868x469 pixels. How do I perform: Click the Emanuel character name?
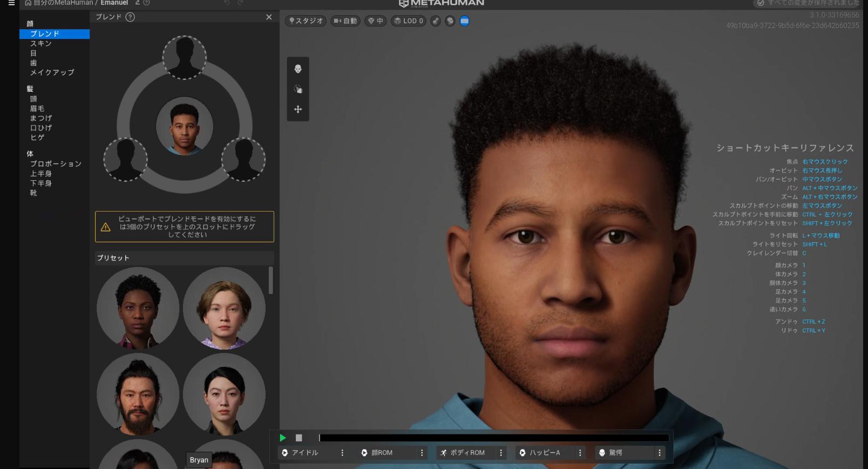114,3
